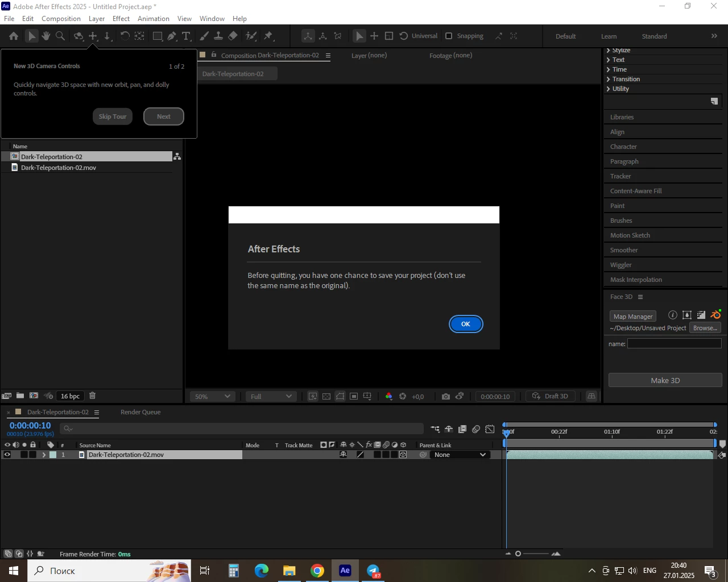Open the Effect menu

121,19
